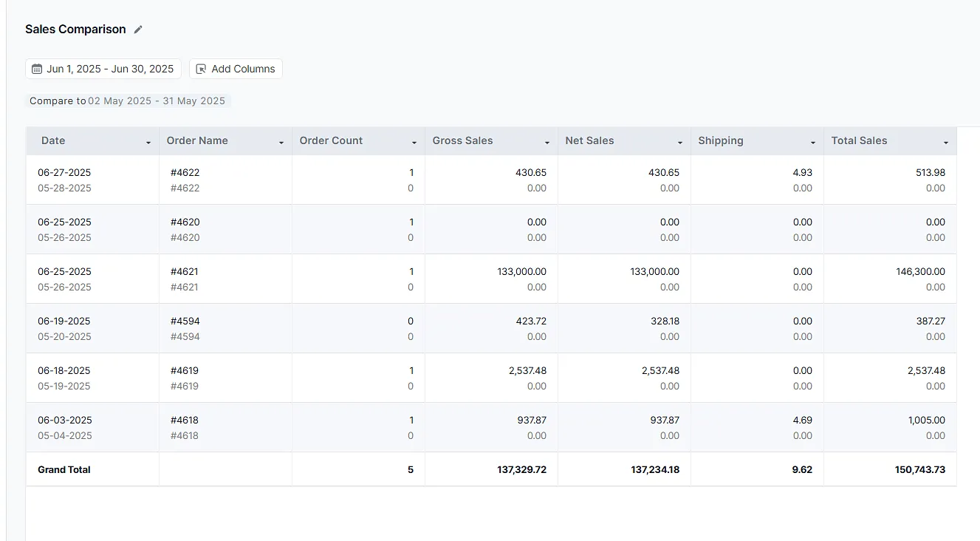
Task: Select the comparison date 05-04-2025
Action: 65,435
